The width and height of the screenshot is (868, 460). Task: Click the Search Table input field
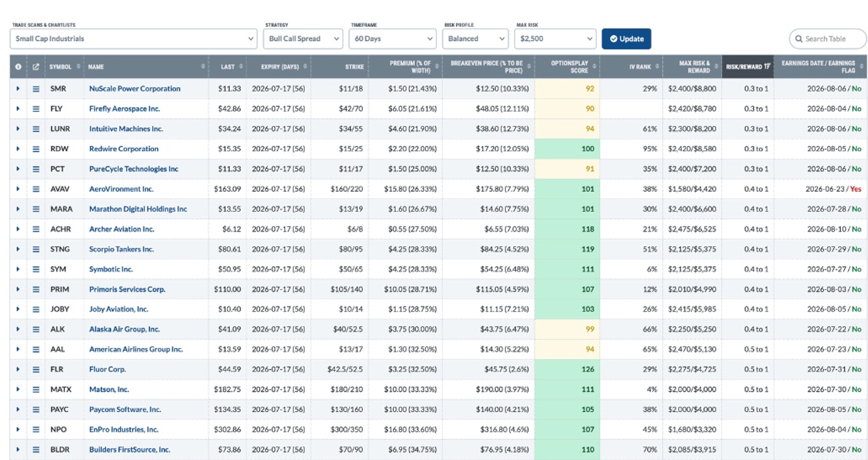pos(828,39)
